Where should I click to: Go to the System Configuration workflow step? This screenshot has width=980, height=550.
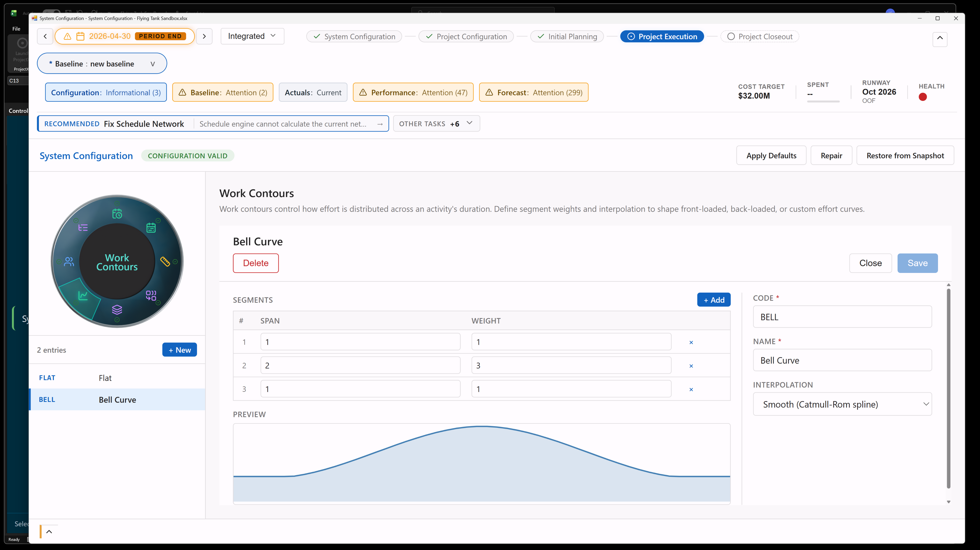pyautogui.click(x=354, y=37)
